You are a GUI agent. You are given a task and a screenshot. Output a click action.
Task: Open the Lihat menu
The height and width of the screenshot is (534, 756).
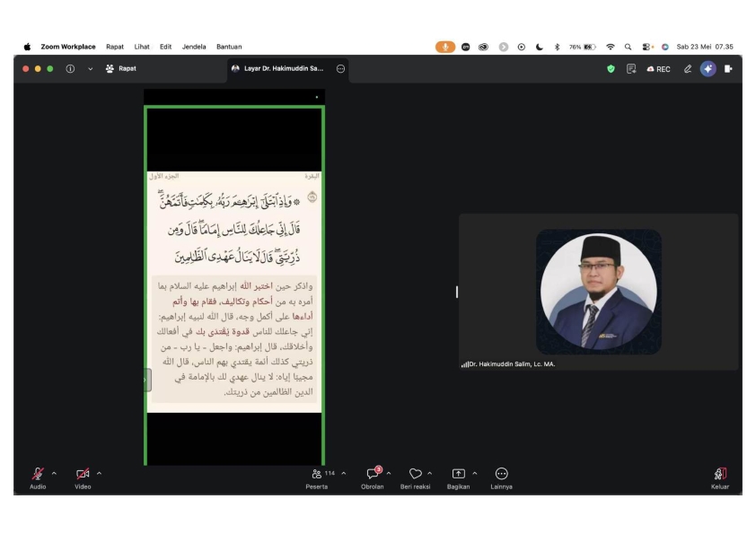[x=142, y=47]
